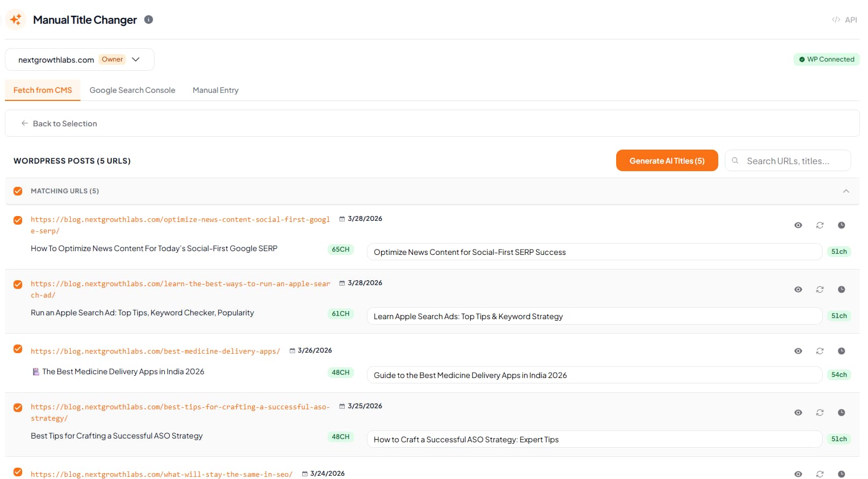Open history clock for Apple Search Ad row
Screen dimensions: 868x479
(842, 289)
